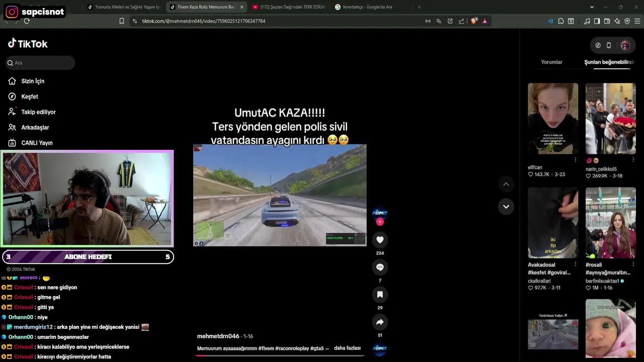
Task: Click the translate page icon
Action: (x=439, y=21)
